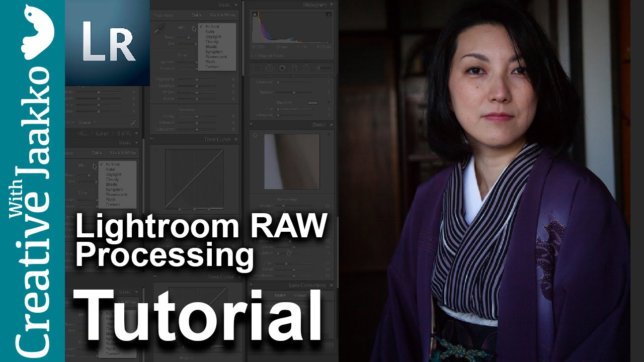Pick Tungsten in WB list beside eyedropper
Screen dimensions: 644x362
pos(214,52)
